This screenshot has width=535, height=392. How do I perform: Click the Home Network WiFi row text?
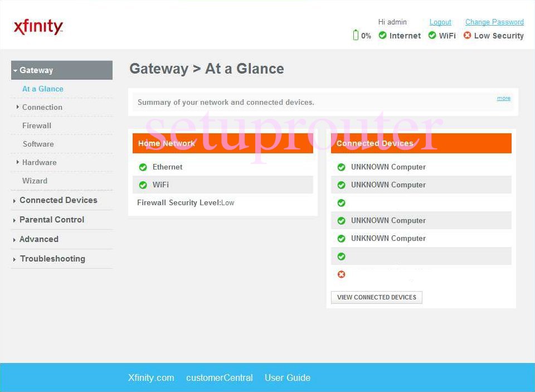(160, 185)
